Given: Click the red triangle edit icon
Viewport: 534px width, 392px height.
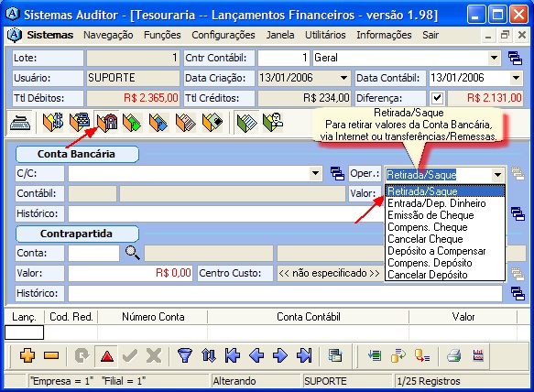Looking at the screenshot, I should (107, 356).
